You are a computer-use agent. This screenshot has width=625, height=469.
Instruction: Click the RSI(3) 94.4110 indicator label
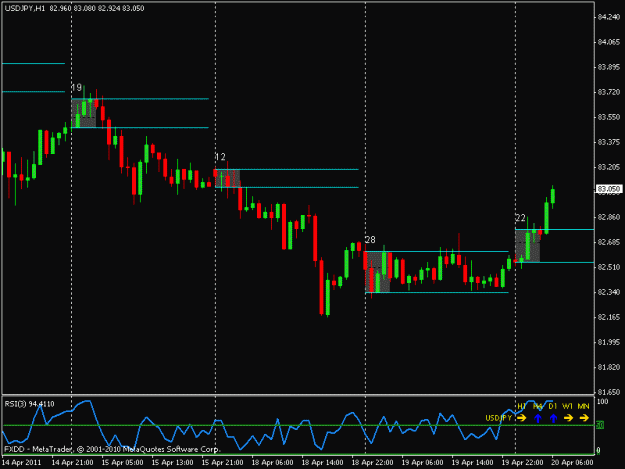tap(29, 404)
